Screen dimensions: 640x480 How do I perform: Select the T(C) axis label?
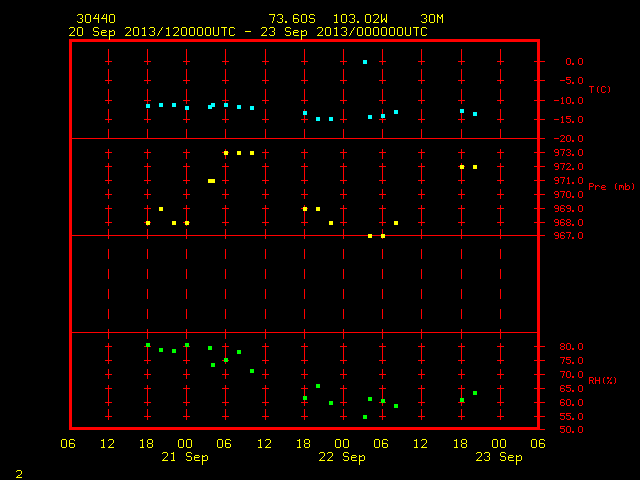[600, 89]
